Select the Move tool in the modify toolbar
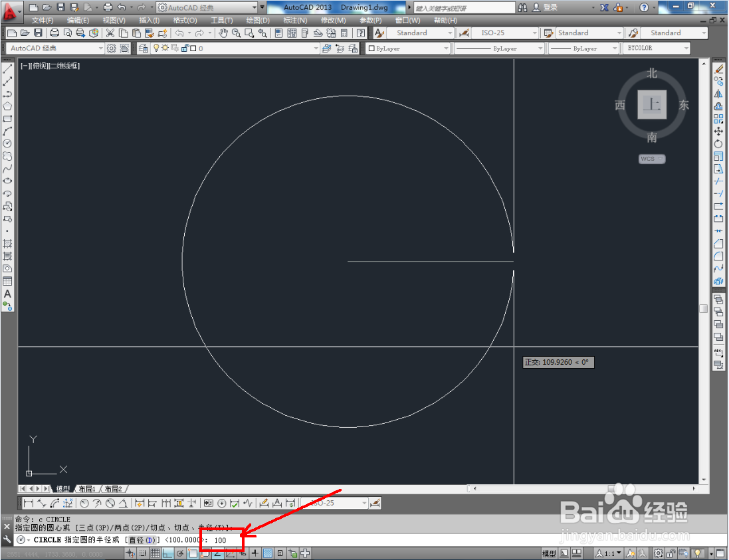This screenshot has width=729, height=560. point(719,132)
